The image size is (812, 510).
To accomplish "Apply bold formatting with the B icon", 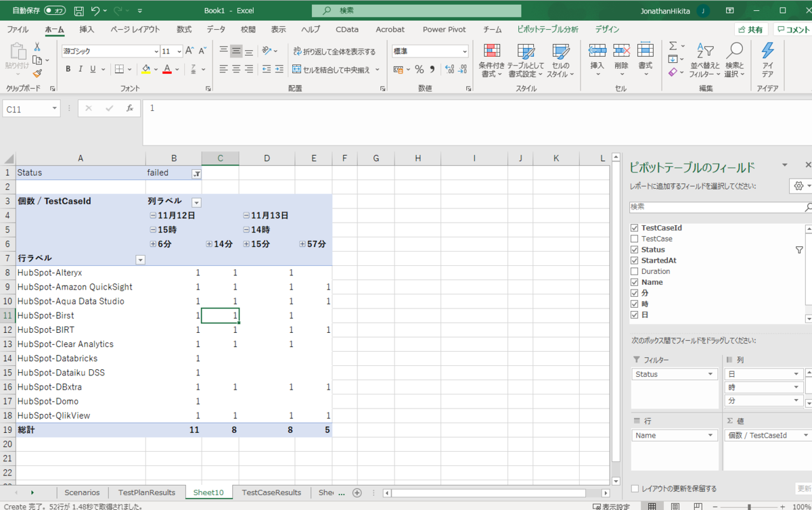I will 68,69.
